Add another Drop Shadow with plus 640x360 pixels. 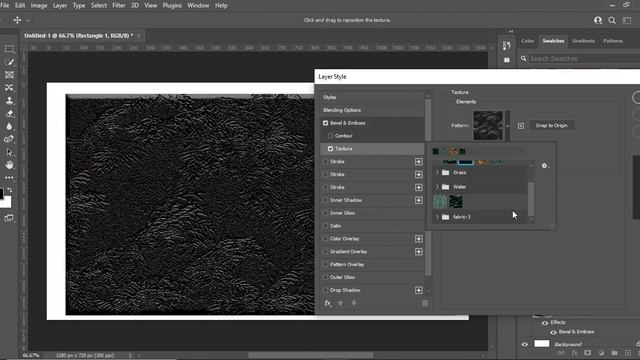click(419, 290)
